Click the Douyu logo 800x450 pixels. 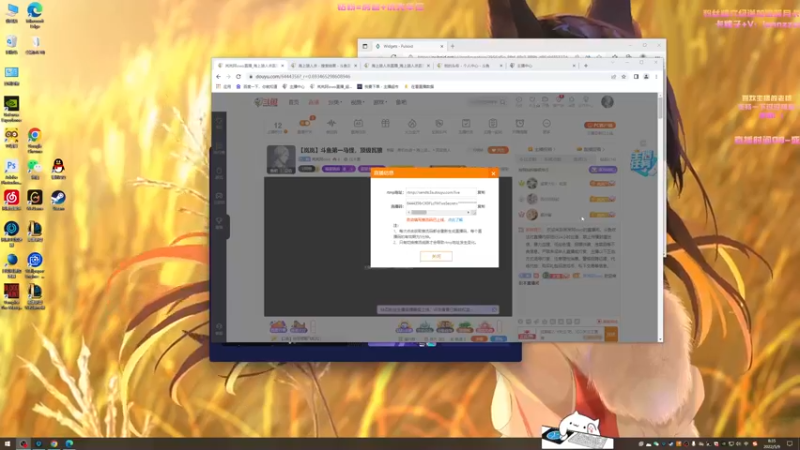tap(265, 103)
